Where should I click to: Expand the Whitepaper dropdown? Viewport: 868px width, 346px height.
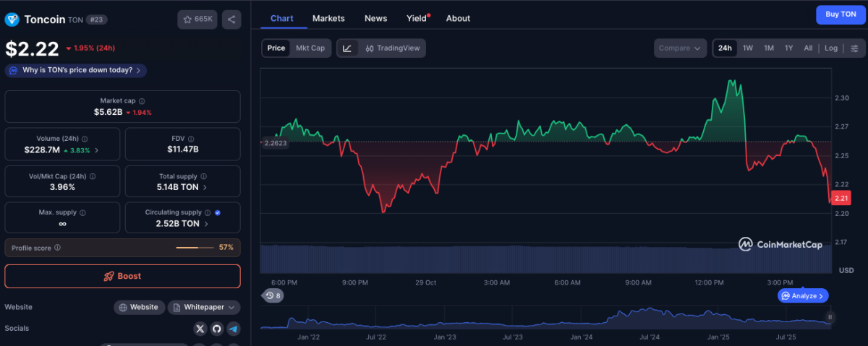204,308
